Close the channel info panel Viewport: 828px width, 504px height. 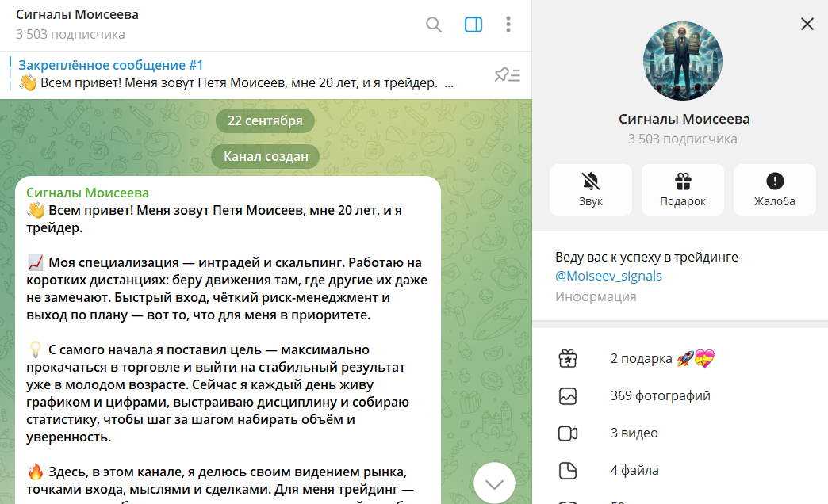pos(807,24)
